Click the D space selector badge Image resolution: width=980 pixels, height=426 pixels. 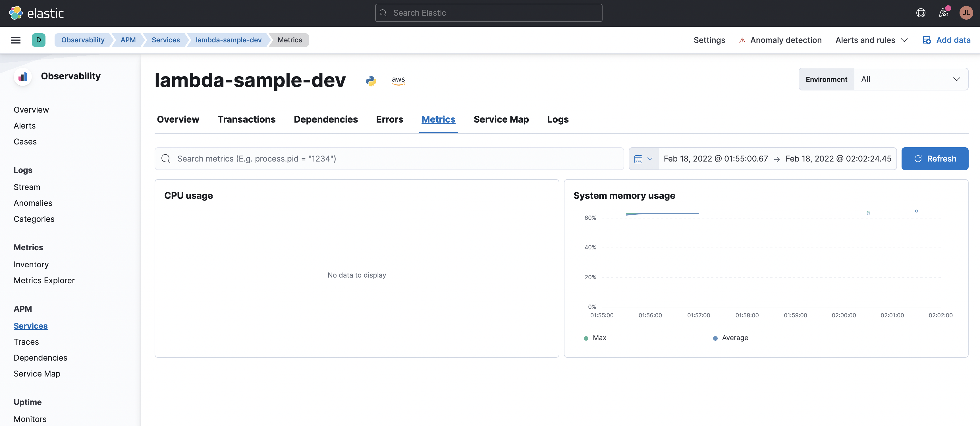pyautogui.click(x=38, y=40)
